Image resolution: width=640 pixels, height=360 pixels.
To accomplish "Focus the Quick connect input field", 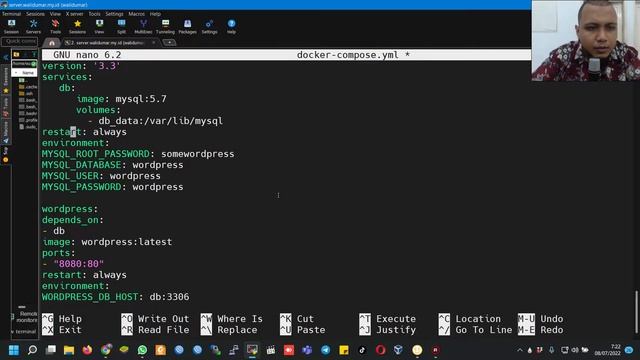I will (x=20, y=41).
